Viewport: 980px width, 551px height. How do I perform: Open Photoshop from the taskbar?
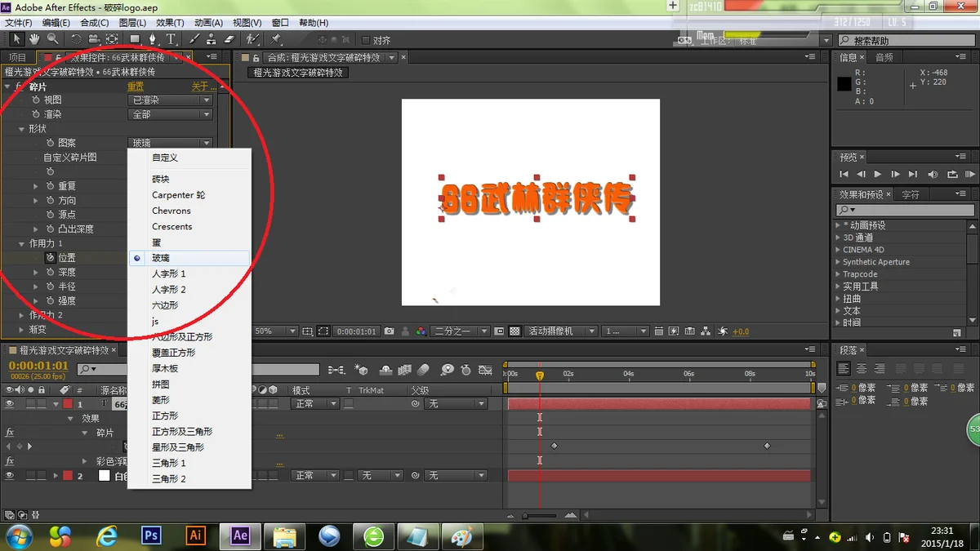[x=151, y=535]
